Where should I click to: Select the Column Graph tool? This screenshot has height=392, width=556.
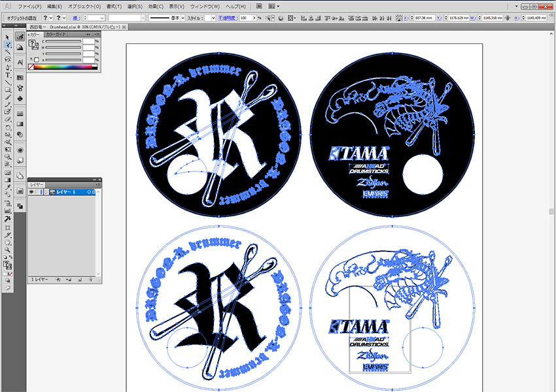pos(7,210)
